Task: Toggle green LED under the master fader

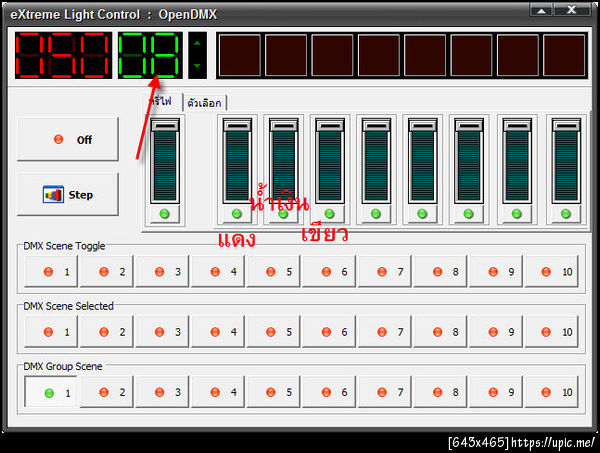Action: click(165, 214)
